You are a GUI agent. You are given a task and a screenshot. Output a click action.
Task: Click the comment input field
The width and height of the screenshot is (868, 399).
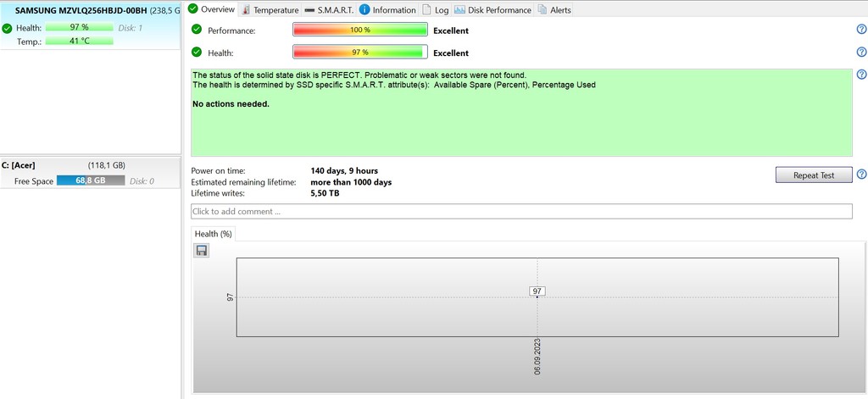(x=521, y=212)
